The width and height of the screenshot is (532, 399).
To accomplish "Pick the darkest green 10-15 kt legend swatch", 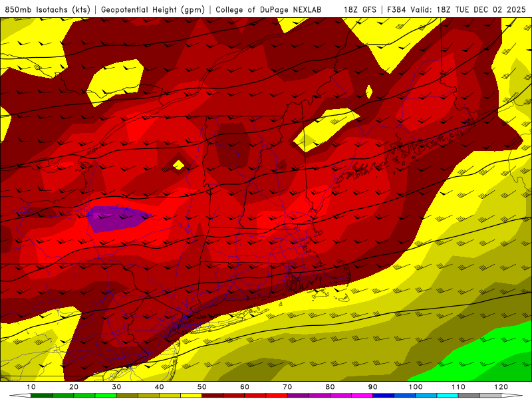I will tap(41, 396).
